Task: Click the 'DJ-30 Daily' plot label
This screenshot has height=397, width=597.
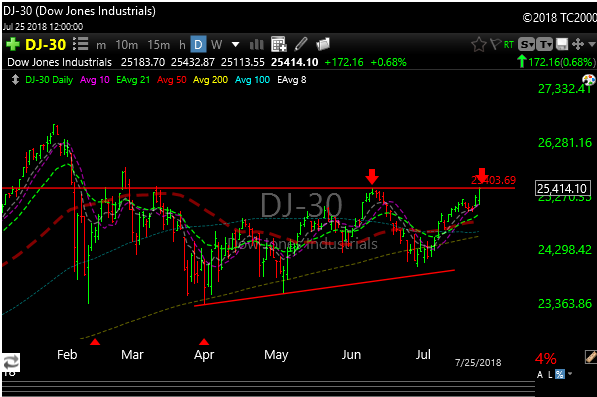Action: pos(49,80)
